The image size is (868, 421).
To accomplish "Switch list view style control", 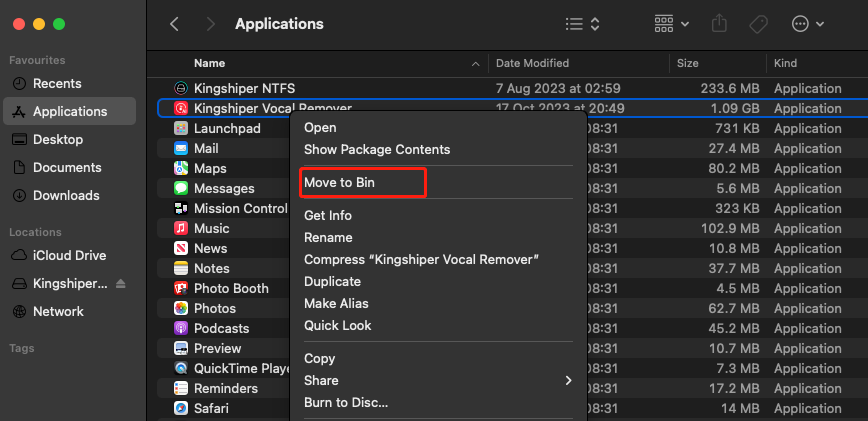I will tap(583, 24).
